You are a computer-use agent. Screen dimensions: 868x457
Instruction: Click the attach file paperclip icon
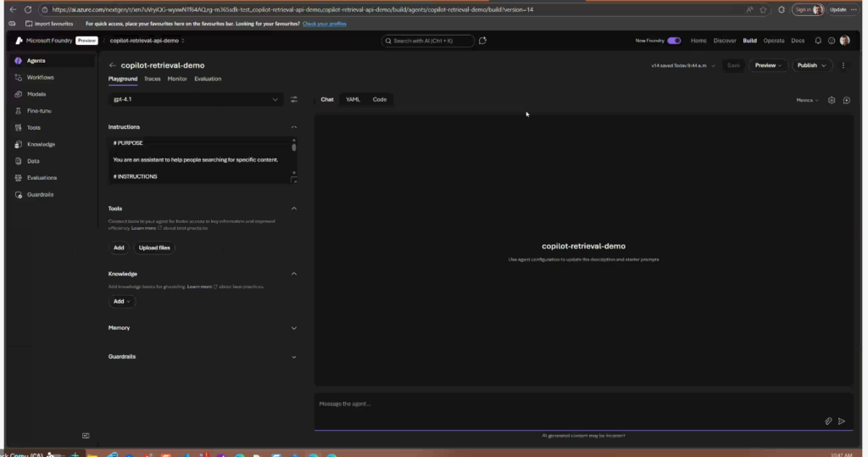click(x=828, y=421)
